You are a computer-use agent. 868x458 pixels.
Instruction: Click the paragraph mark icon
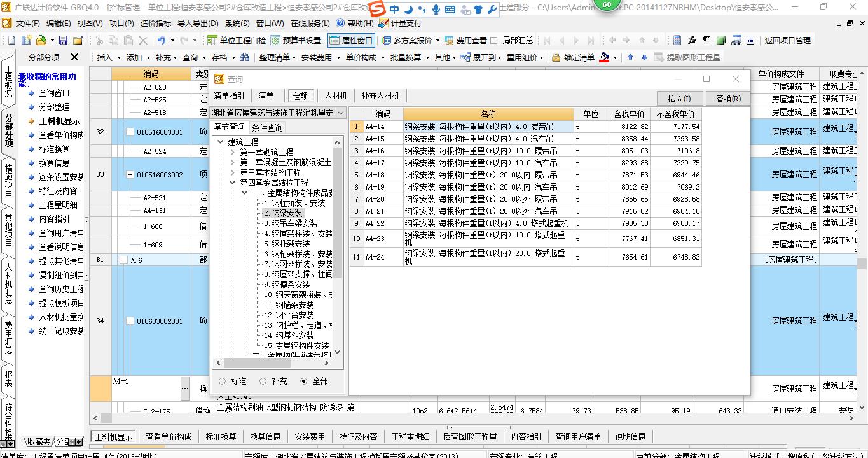pos(706,40)
